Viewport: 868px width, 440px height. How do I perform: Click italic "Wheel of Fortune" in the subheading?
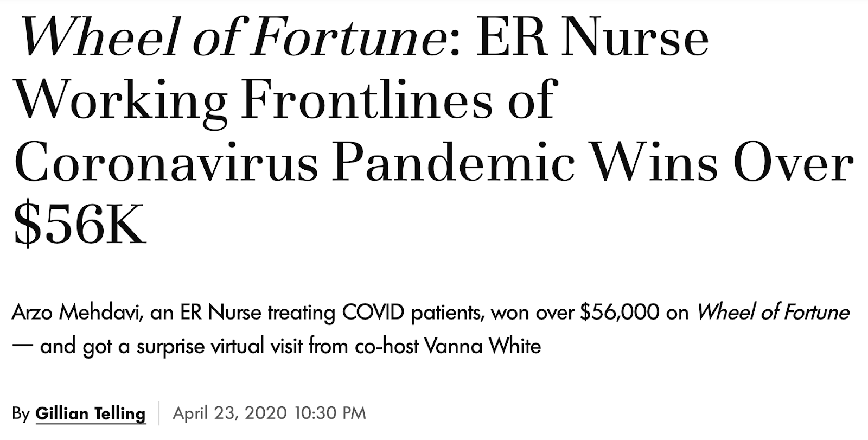click(x=773, y=313)
